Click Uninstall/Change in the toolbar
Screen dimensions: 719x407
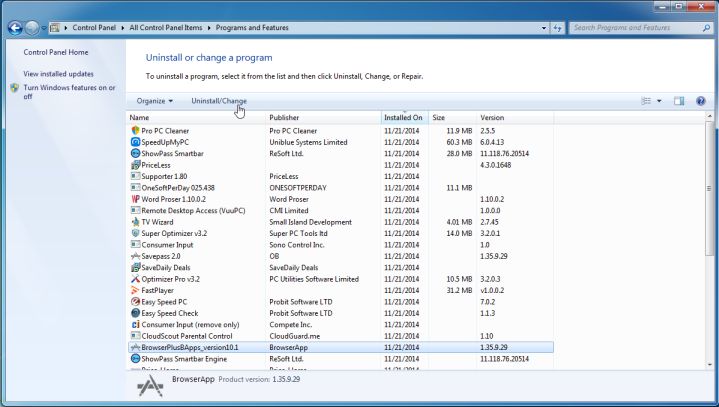tap(219, 101)
